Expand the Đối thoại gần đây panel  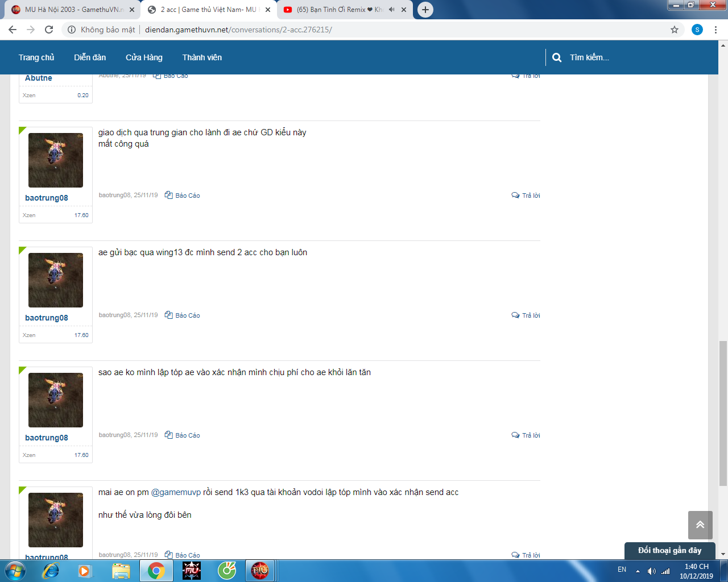click(x=669, y=550)
